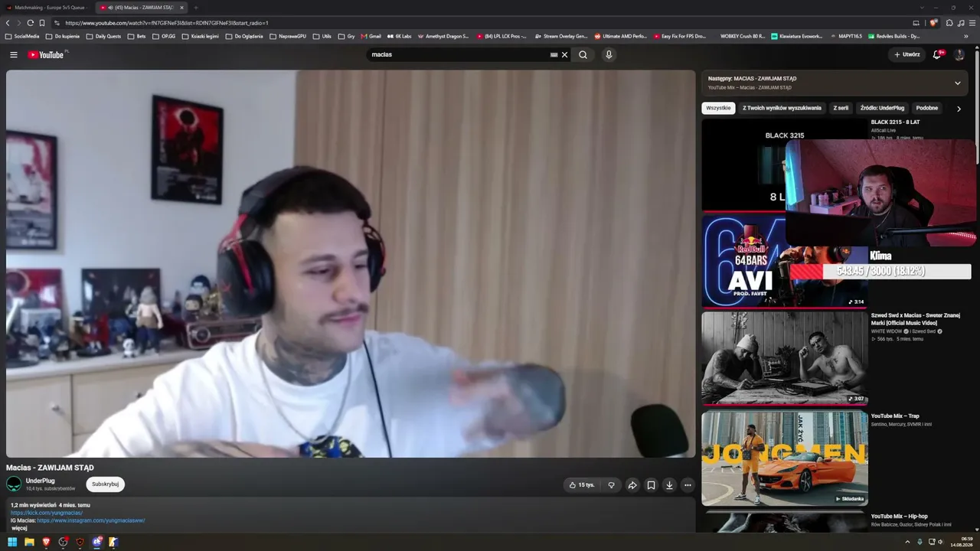The image size is (980, 551).
Task: Select the Wszystkie filter chip
Action: (x=718, y=108)
